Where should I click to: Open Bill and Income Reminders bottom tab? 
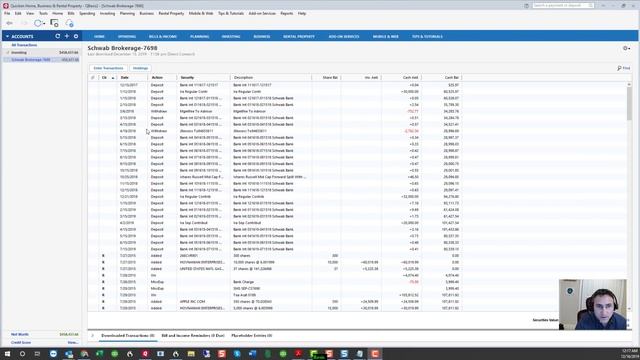[x=193, y=336]
